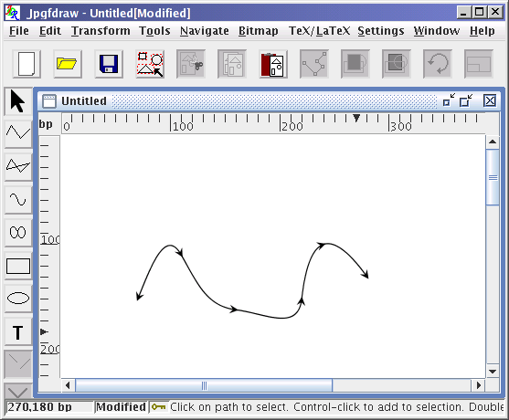Click the disabled Rotate icon
Screen dimensions: 509x420
tap(438, 64)
